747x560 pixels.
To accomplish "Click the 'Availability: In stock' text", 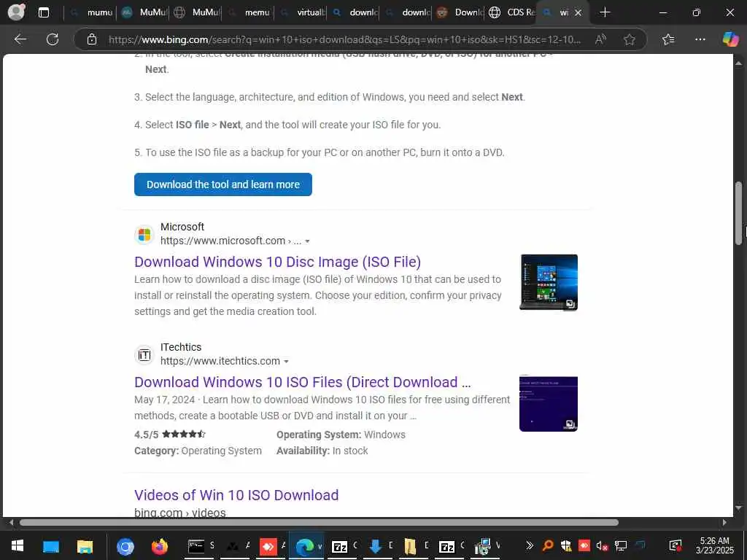I will [x=322, y=451].
